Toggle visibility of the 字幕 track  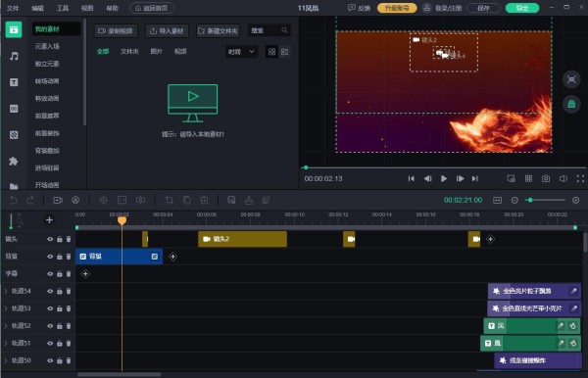[50, 274]
